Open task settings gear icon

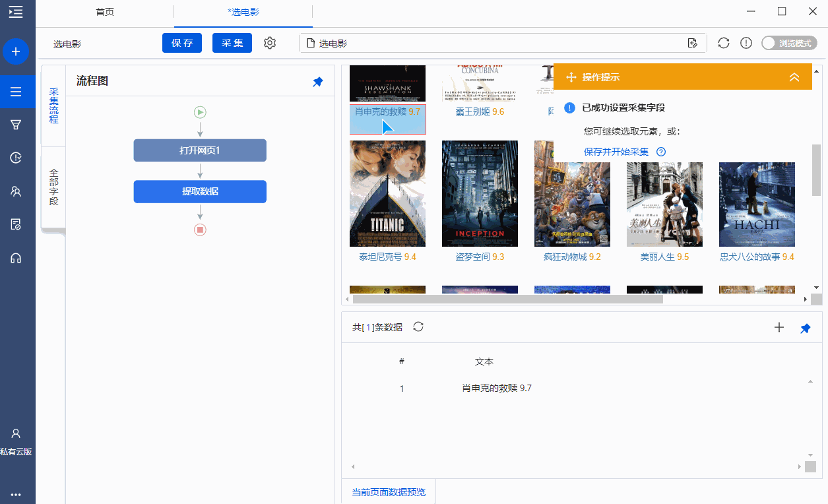270,43
